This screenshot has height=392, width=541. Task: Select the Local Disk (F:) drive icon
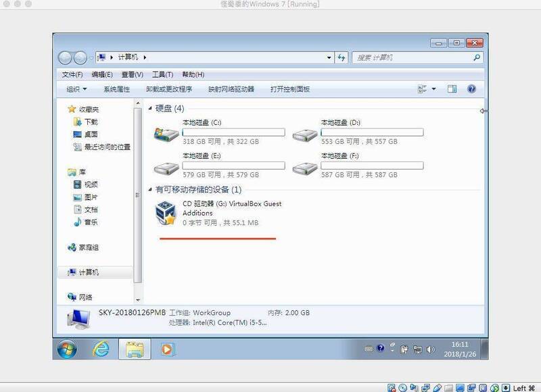click(305, 166)
